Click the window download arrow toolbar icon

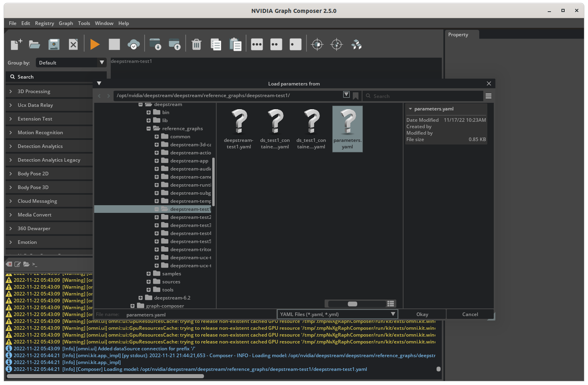click(155, 44)
